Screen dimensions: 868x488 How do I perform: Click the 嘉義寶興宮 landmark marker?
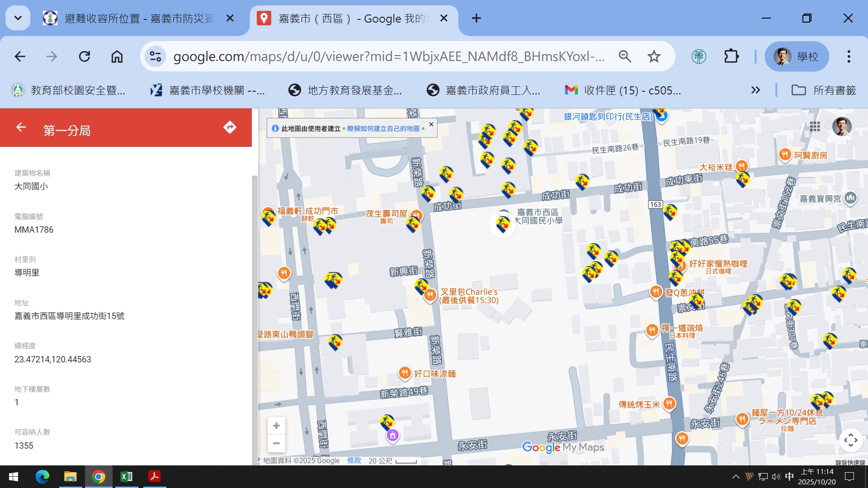850,198
